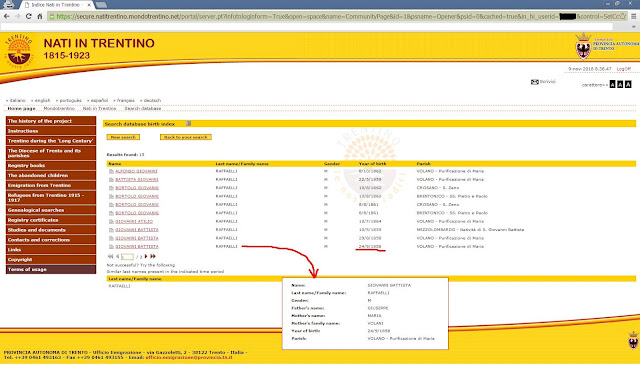This screenshot has height=365, width=640.
Task: Click the Trentino tree logo
Action: pos(18,51)
